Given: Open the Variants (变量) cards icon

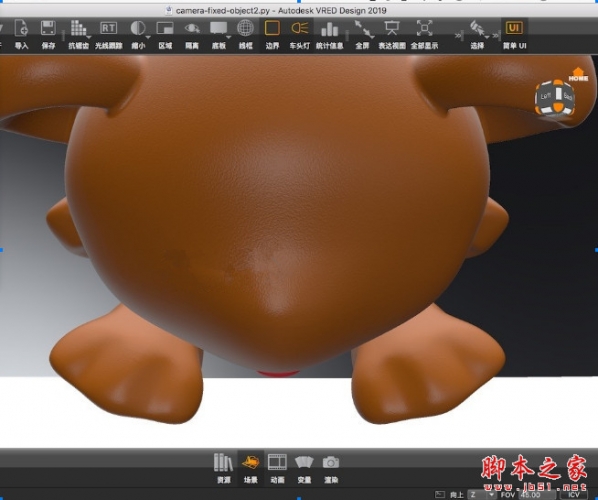Looking at the screenshot, I should click(x=304, y=462).
